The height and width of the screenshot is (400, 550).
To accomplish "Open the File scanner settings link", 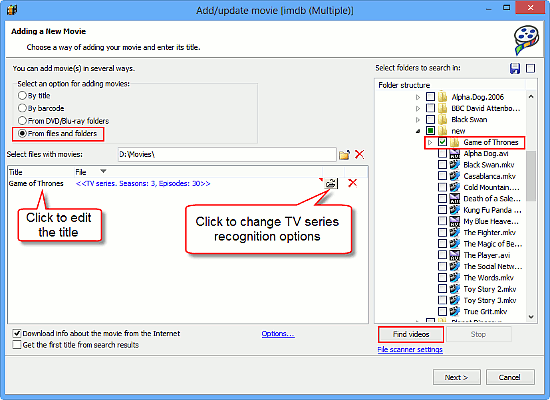I will [x=410, y=350].
